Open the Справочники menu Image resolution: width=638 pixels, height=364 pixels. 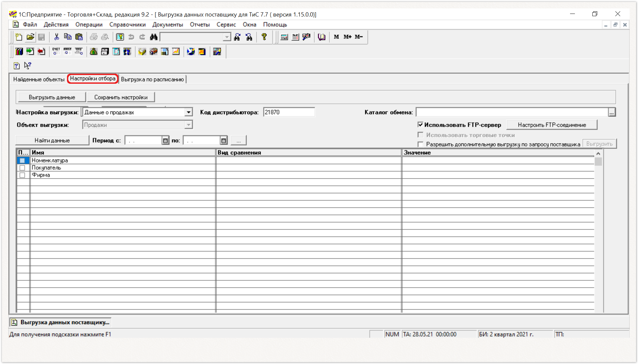[x=127, y=25]
